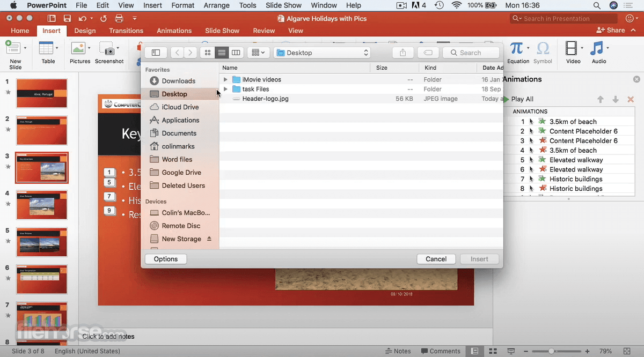Screen dimensions: 644x357
Task: Click the Equation pi icon
Action: (x=516, y=48)
